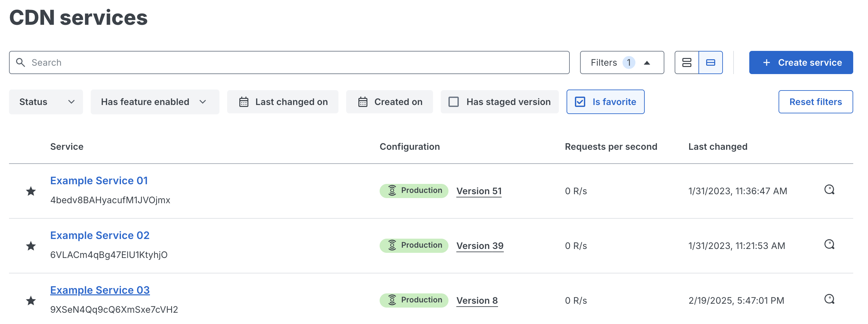The height and width of the screenshot is (324, 868).
Task: Unfavorite Example Service 02 via its star
Action: [x=31, y=246]
